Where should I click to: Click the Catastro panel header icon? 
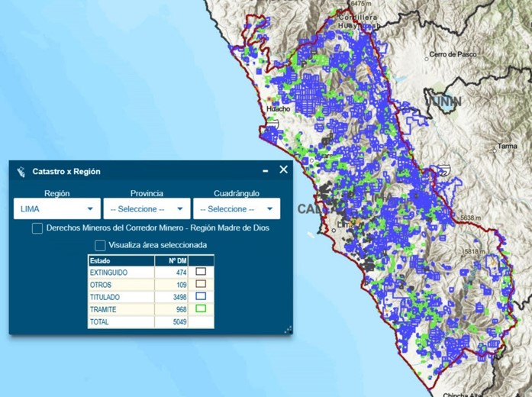21,172
